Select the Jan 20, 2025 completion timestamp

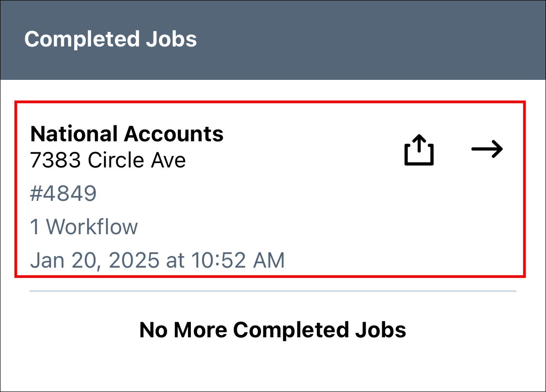pyautogui.click(x=157, y=260)
